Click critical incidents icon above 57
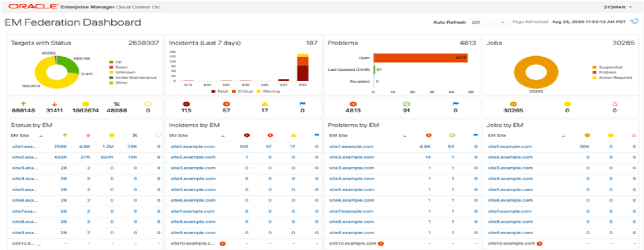The image size is (644, 250). 226,104
